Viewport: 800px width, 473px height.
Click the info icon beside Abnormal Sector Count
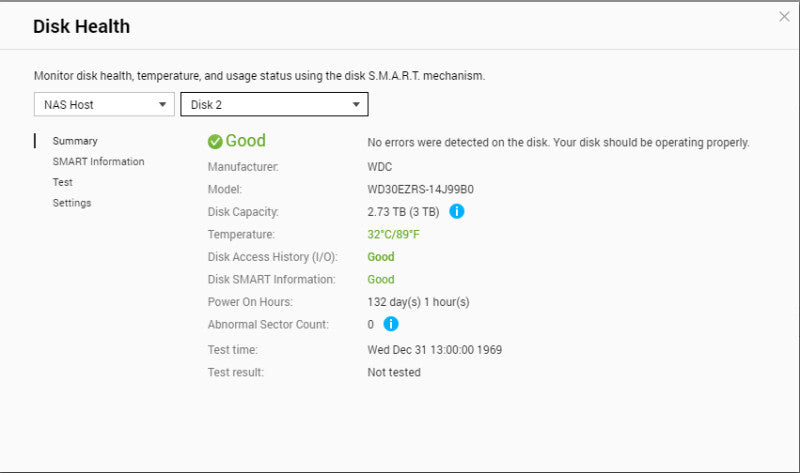391,323
